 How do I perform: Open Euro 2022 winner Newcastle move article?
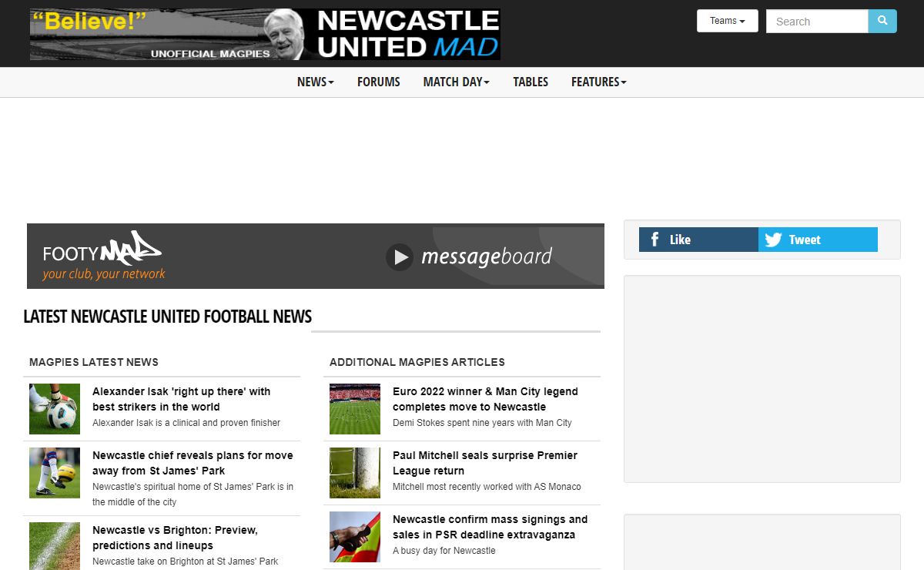485,399
